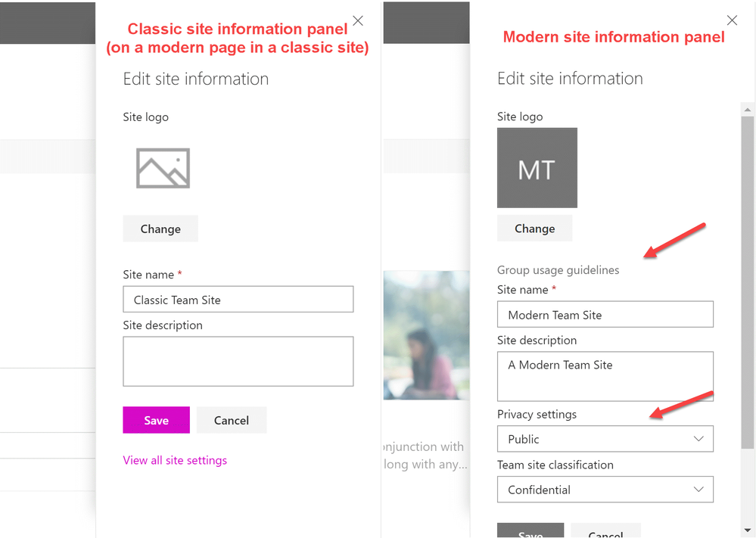Cancel the classic site edits
The width and height of the screenshot is (756, 538).
coord(232,420)
